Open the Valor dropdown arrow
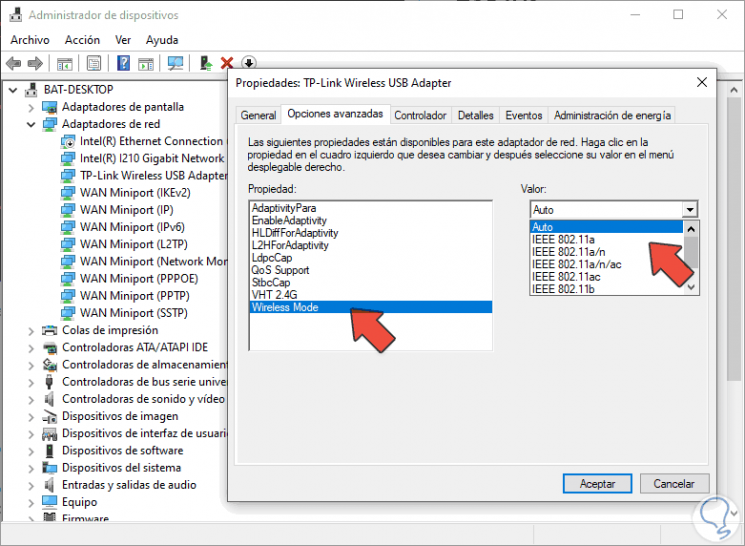This screenshot has height=546, width=745. click(x=690, y=210)
